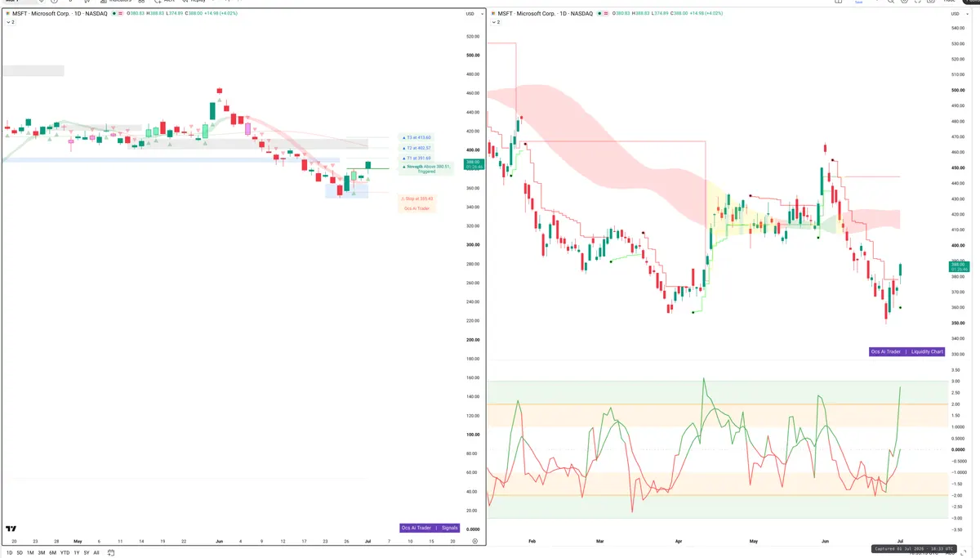Click the 0.0000 level on oscillator axis
The height and width of the screenshot is (558, 980).
[958, 449]
